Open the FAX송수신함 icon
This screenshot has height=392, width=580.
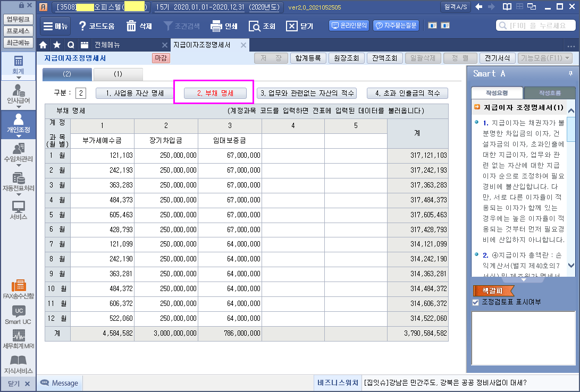click(19, 287)
